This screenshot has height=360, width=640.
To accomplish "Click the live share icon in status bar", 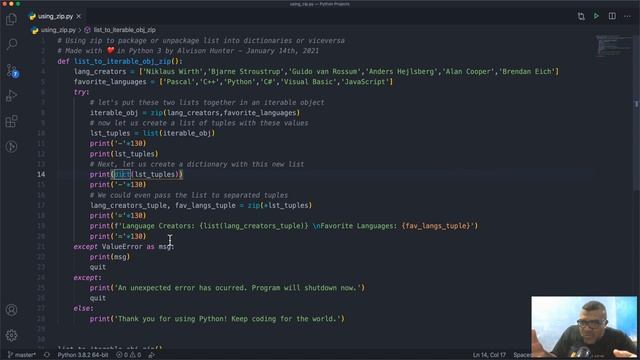I will (x=151, y=355).
